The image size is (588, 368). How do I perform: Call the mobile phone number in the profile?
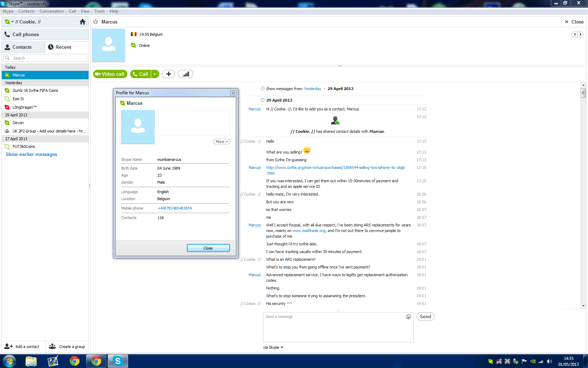tap(175, 208)
